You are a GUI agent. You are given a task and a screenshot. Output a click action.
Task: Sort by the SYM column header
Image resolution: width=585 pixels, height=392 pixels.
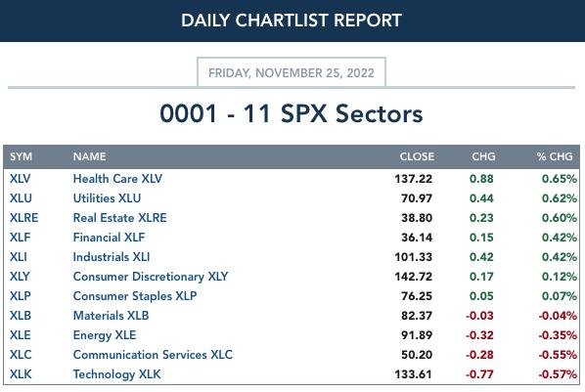pos(21,156)
